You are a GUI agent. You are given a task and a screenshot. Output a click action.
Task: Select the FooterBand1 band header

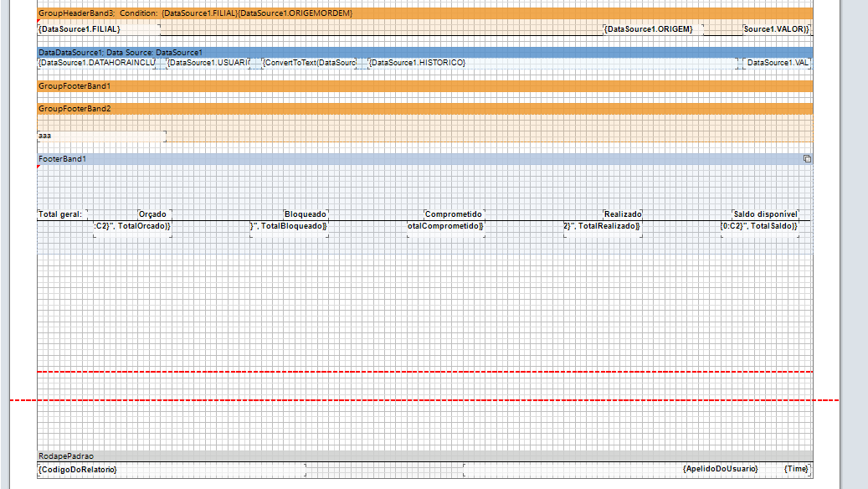pyautogui.click(x=425, y=159)
